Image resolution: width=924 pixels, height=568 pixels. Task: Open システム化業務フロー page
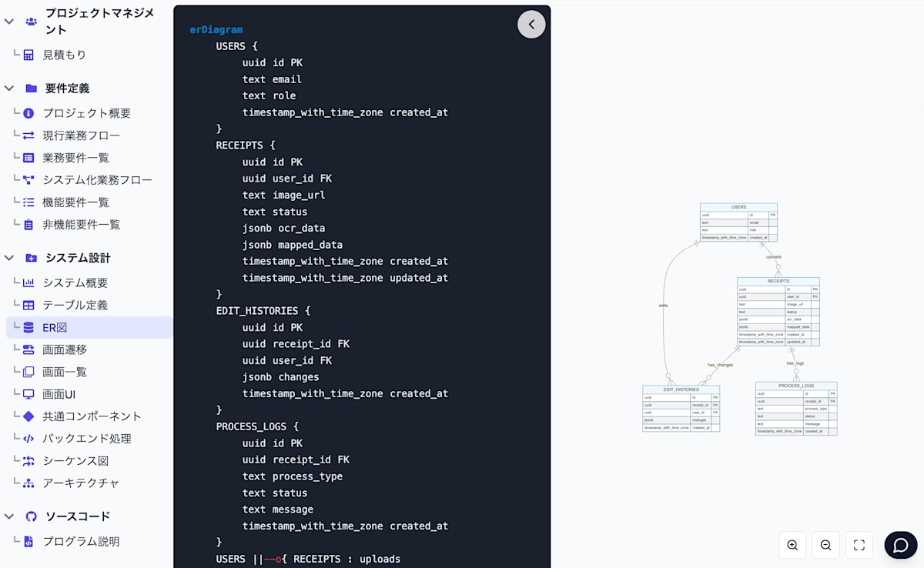98,180
